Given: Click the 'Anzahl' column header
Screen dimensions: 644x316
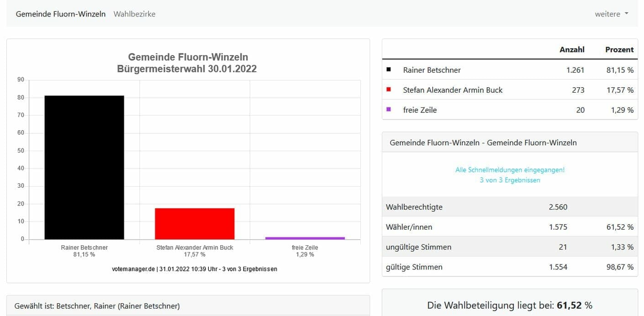Looking at the screenshot, I should tap(572, 50).
